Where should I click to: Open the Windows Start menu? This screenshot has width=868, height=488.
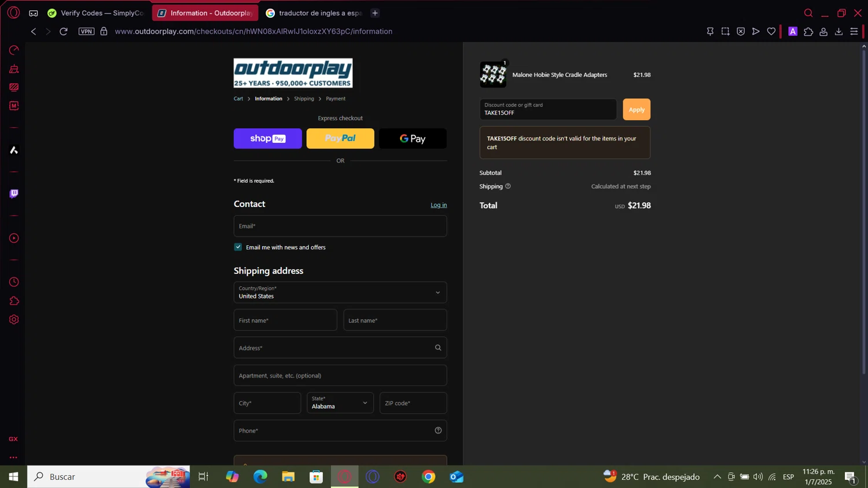tap(13, 477)
